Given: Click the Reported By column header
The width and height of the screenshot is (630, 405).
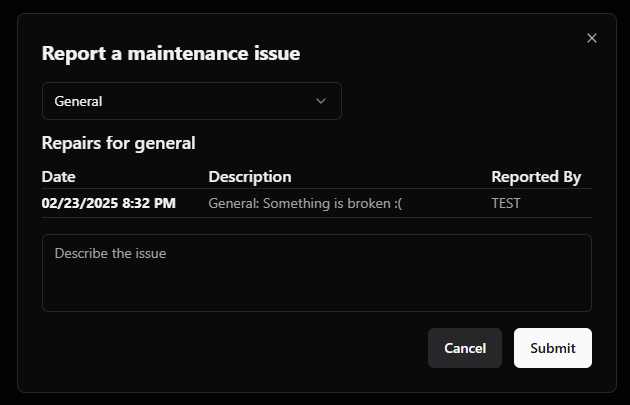Looking at the screenshot, I should (536, 177).
